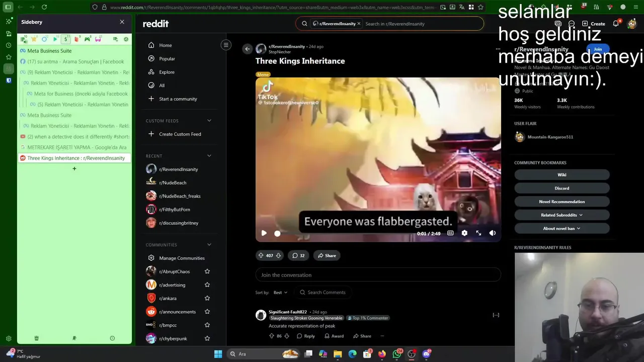Favorite r/announcements with star
Screen dimensions: 644x362
tap(207, 312)
